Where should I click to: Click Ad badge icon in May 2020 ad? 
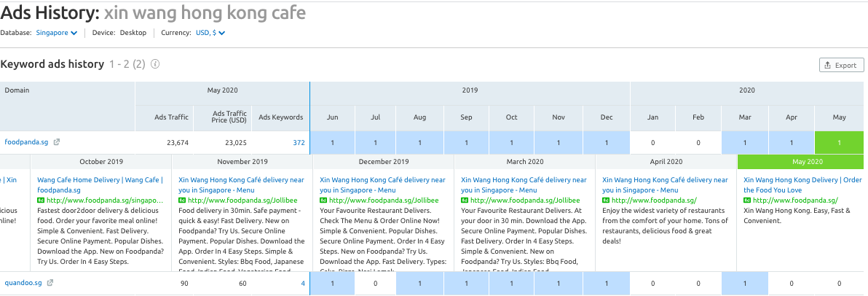point(747,200)
